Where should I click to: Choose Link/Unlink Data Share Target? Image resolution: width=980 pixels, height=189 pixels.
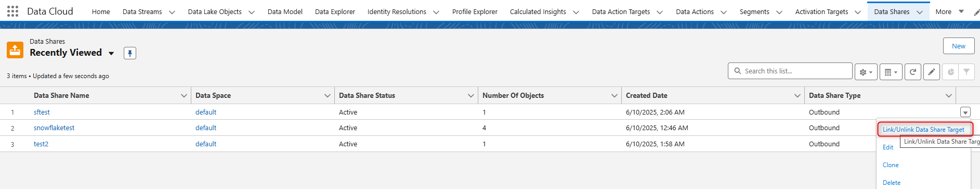923,130
